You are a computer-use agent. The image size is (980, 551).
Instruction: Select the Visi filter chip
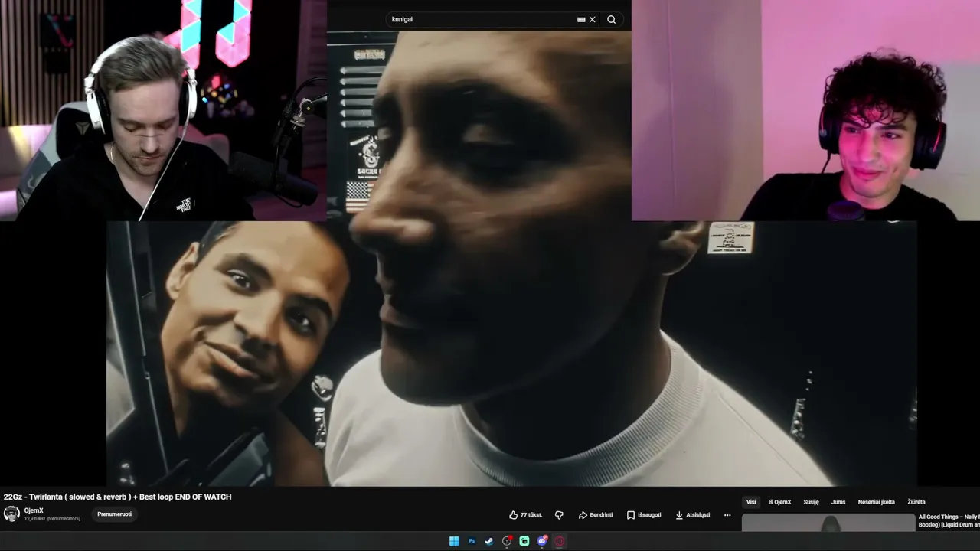coord(751,502)
